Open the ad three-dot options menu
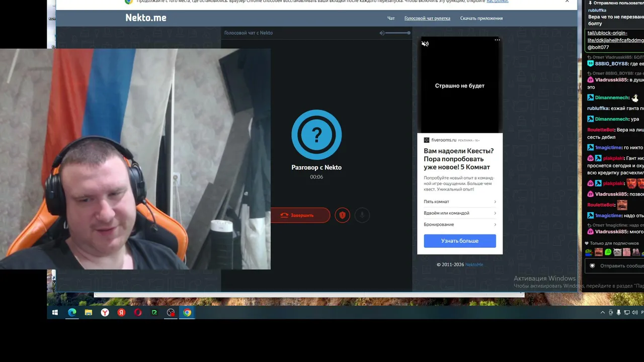The width and height of the screenshot is (644, 362). tap(497, 40)
